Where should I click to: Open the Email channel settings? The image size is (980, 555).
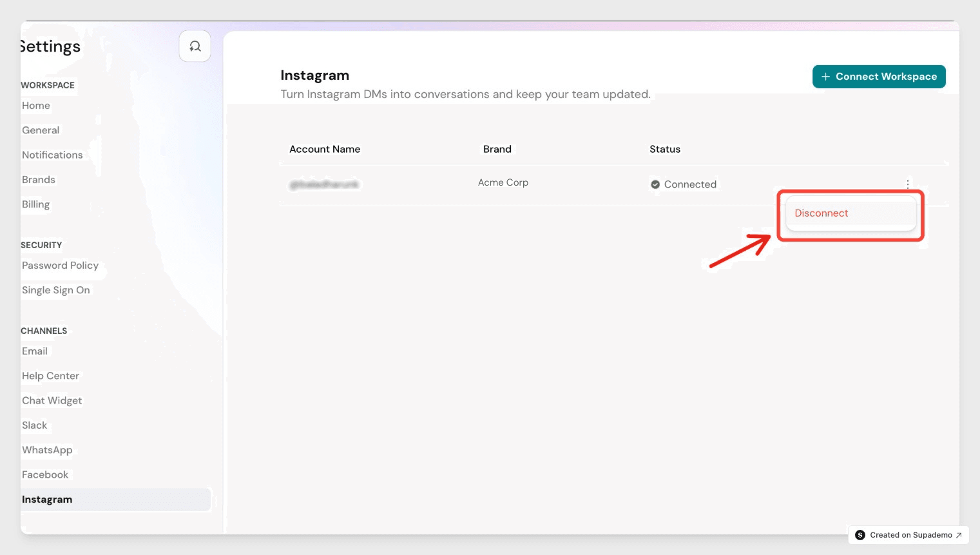pos(35,351)
